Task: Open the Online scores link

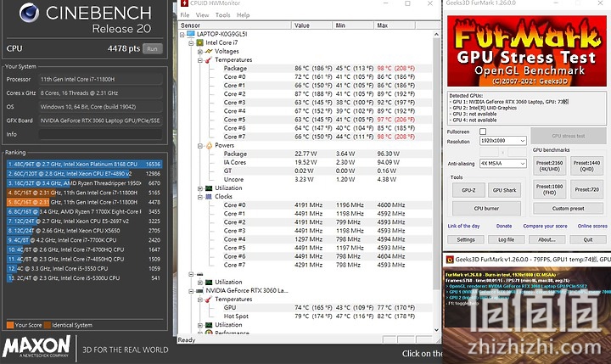Action: click(592, 226)
